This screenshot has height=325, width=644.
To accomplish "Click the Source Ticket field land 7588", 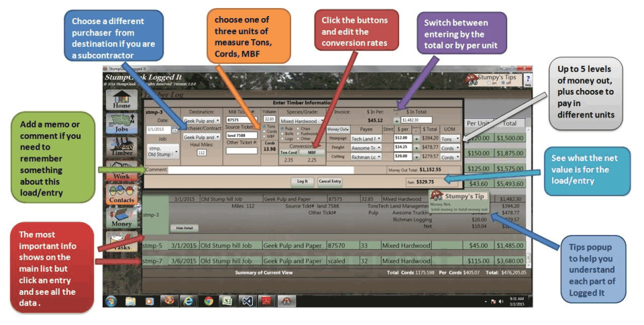I will pyautogui.click(x=241, y=136).
